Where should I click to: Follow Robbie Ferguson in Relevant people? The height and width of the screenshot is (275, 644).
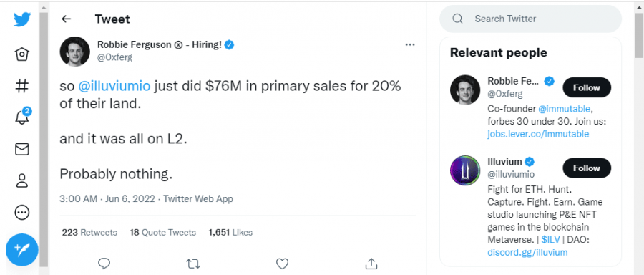click(587, 87)
